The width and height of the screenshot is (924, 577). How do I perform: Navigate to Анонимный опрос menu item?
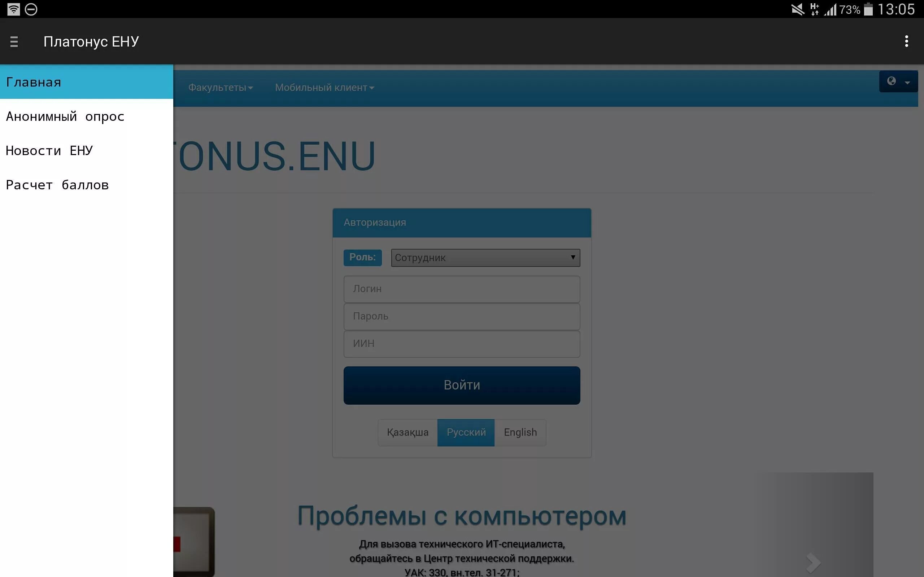coord(65,116)
